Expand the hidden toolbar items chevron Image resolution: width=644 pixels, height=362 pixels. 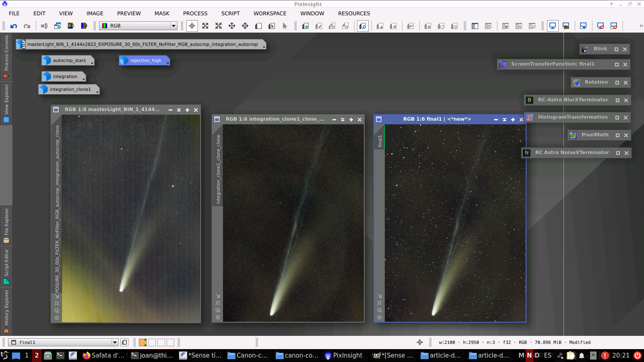coord(641,26)
